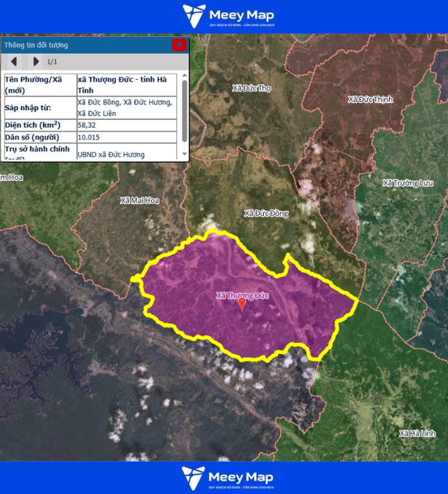The image size is (448, 494).
Task: Click the scrollbar up arrow in info panel
Action: coord(184,77)
